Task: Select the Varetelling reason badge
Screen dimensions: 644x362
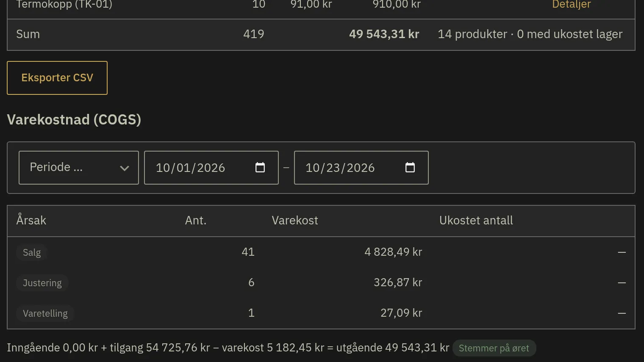Action: coord(45,313)
